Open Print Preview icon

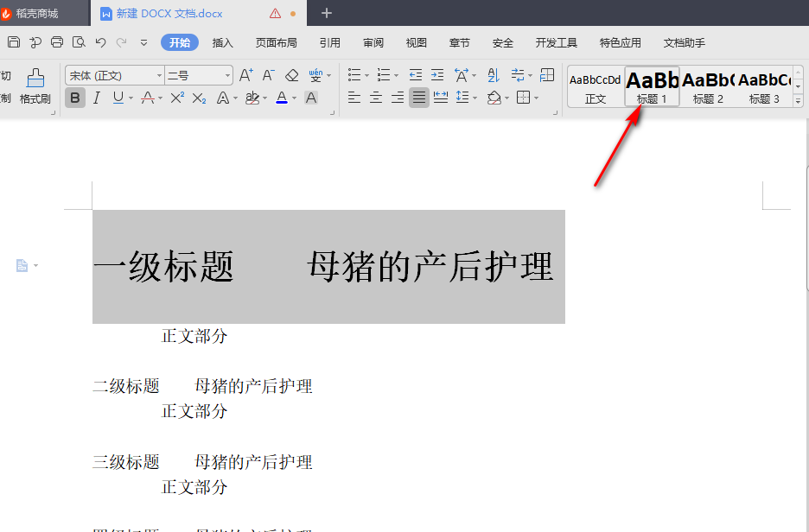79,42
